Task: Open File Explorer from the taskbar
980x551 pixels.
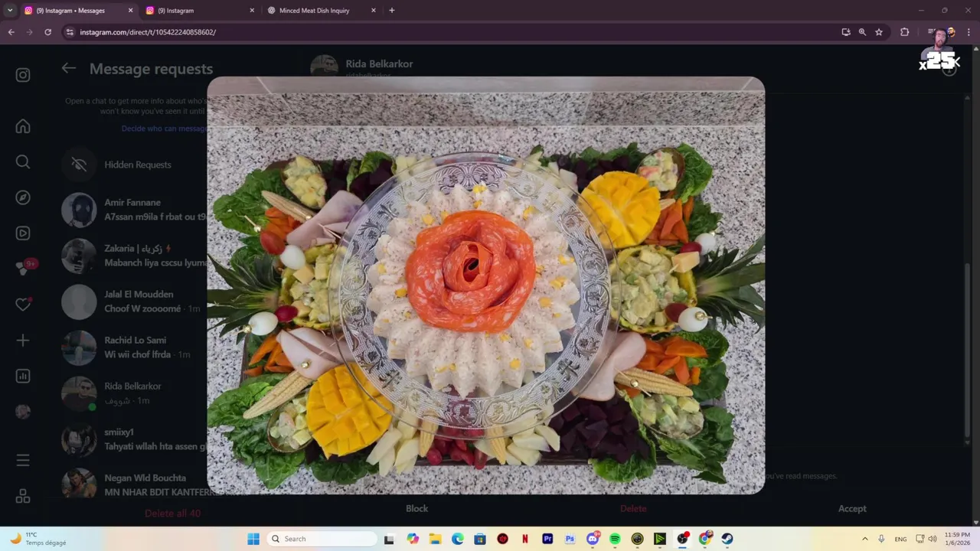Action: [435, 539]
